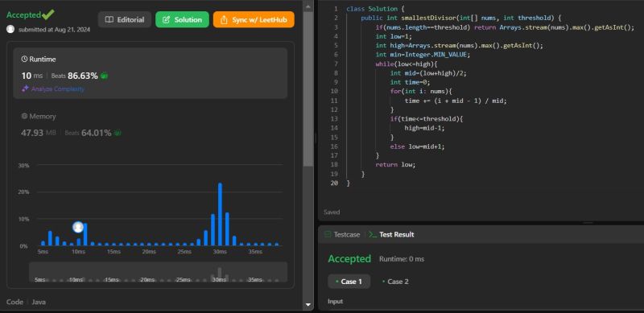Switch to the Testcase tab

coord(342,234)
